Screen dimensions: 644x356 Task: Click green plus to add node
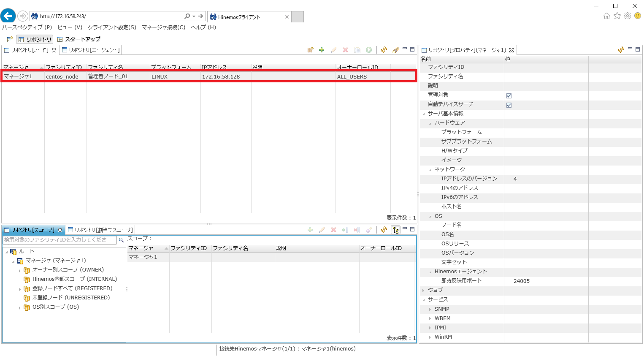[x=322, y=50]
